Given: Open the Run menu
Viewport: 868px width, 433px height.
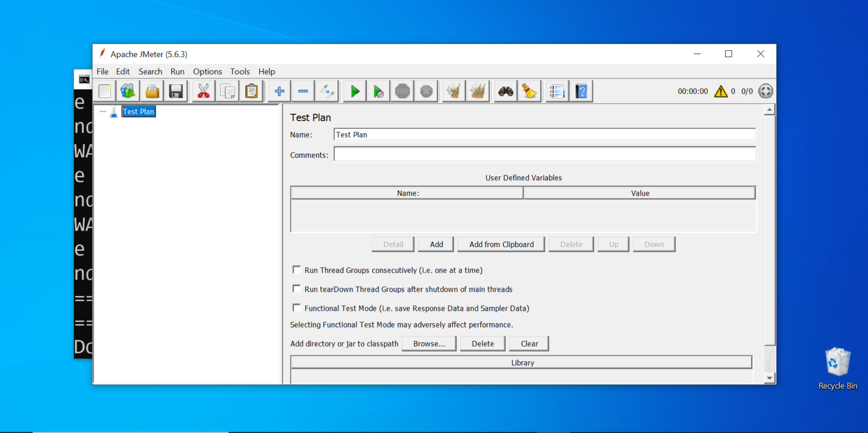Looking at the screenshot, I should pos(177,71).
